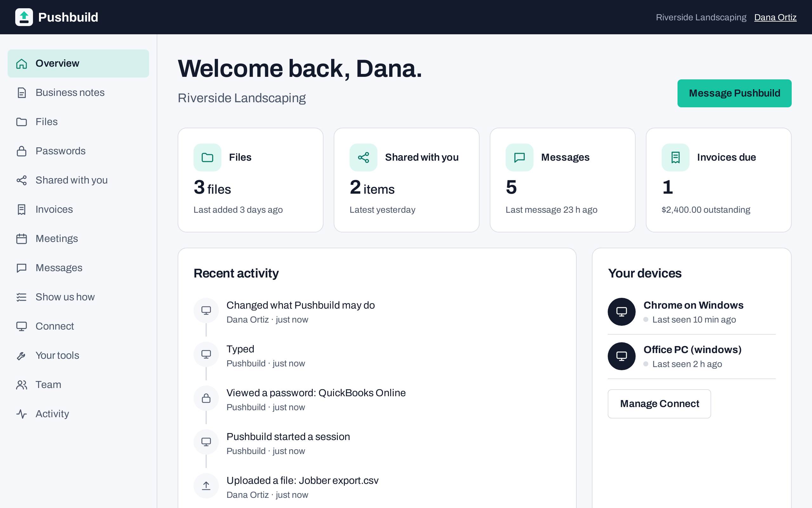Open the Dana Ortiz account link

(x=775, y=17)
